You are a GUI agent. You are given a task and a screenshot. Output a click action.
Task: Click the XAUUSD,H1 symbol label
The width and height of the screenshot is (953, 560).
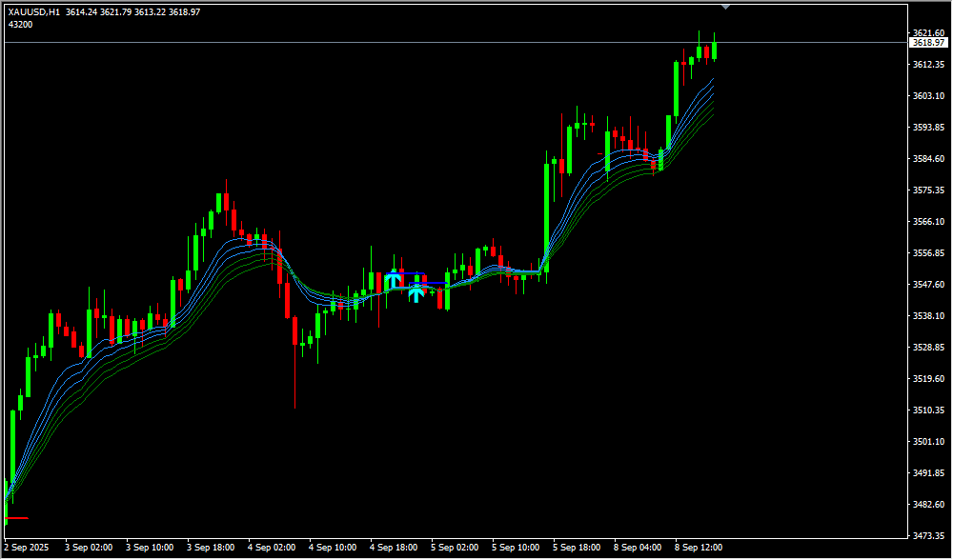pyautogui.click(x=34, y=11)
